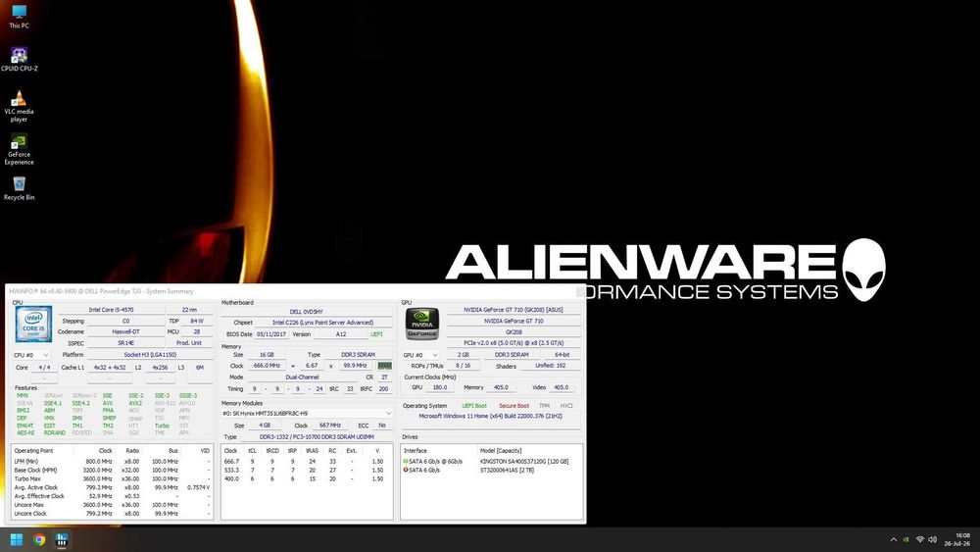This screenshot has height=552, width=980.
Task: Click the HWiNFO taskbar icon
Action: (61, 539)
